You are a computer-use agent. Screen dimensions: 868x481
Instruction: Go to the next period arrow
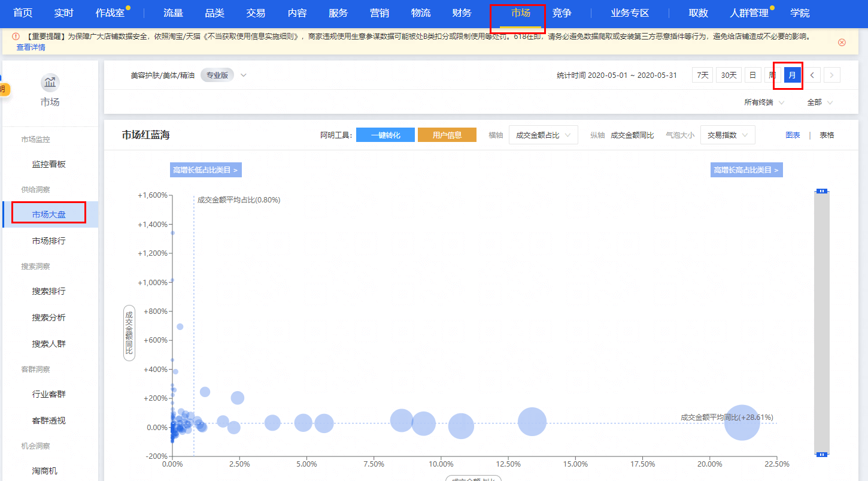click(832, 75)
